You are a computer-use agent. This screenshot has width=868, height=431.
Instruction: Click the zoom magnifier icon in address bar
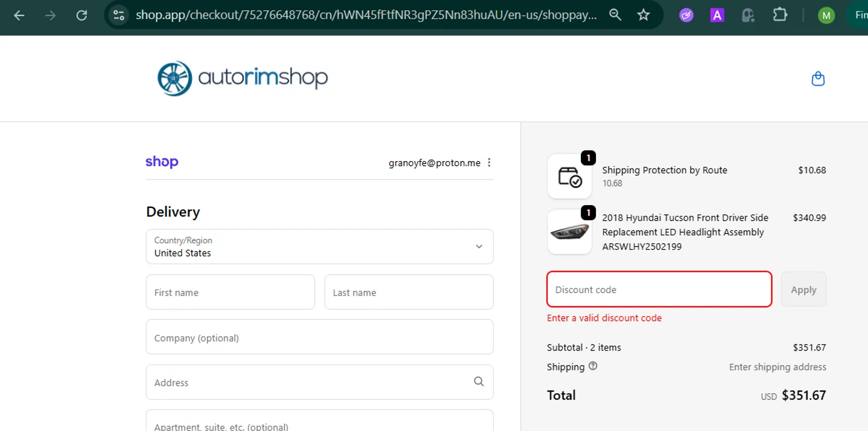click(x=615, y=15)
